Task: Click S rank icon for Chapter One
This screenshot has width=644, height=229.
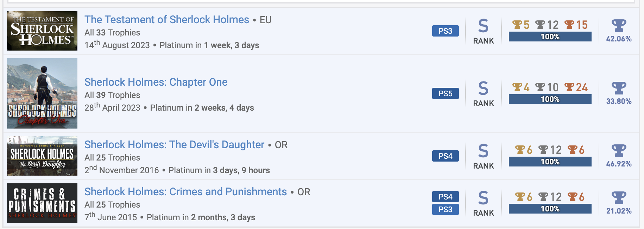Action: [x=483, y=88]
